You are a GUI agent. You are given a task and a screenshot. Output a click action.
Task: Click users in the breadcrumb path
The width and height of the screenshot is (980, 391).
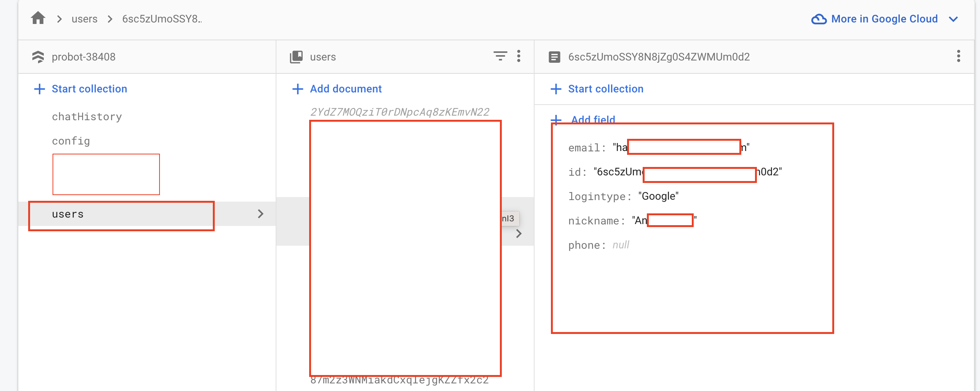[x=85, y=19]
